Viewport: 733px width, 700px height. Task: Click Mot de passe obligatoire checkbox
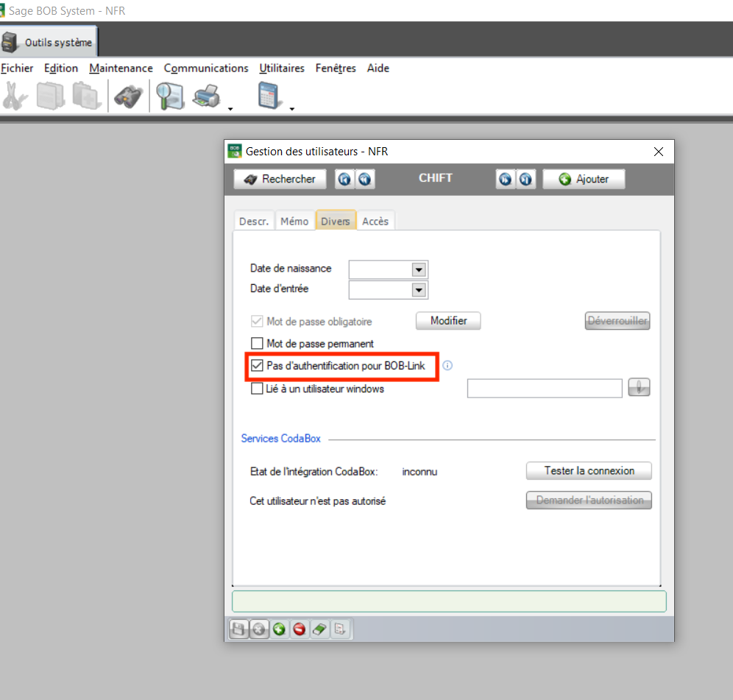pyautogui.click(x=257, y=321)
